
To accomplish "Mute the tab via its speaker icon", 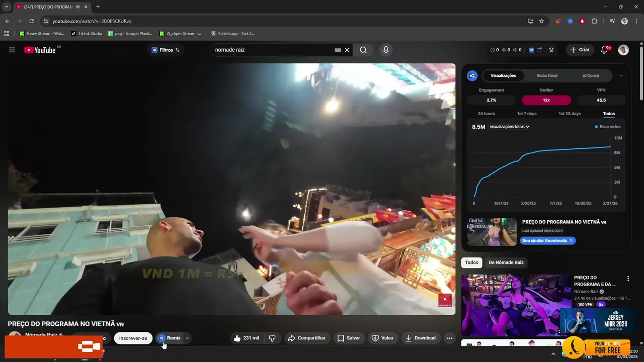I will 77,7.
